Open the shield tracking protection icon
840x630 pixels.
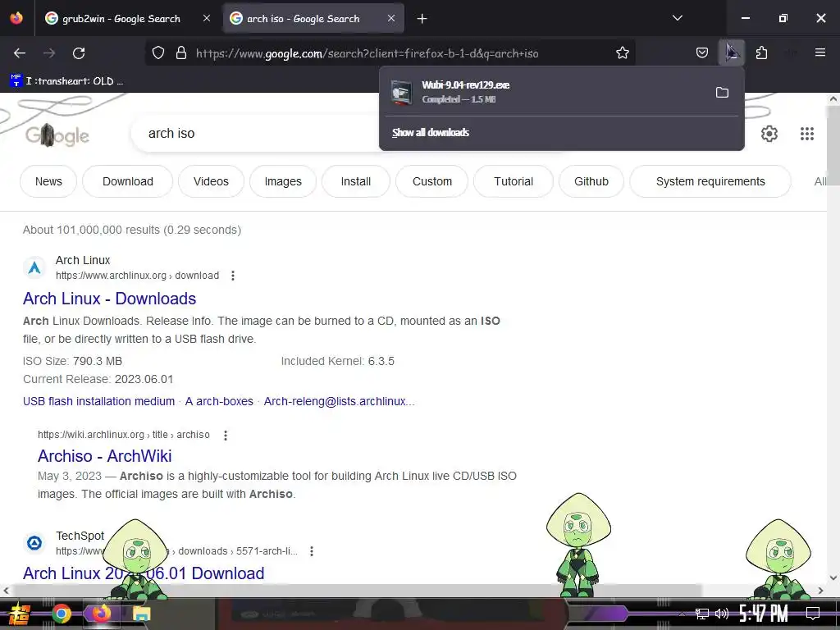point(158,53)
